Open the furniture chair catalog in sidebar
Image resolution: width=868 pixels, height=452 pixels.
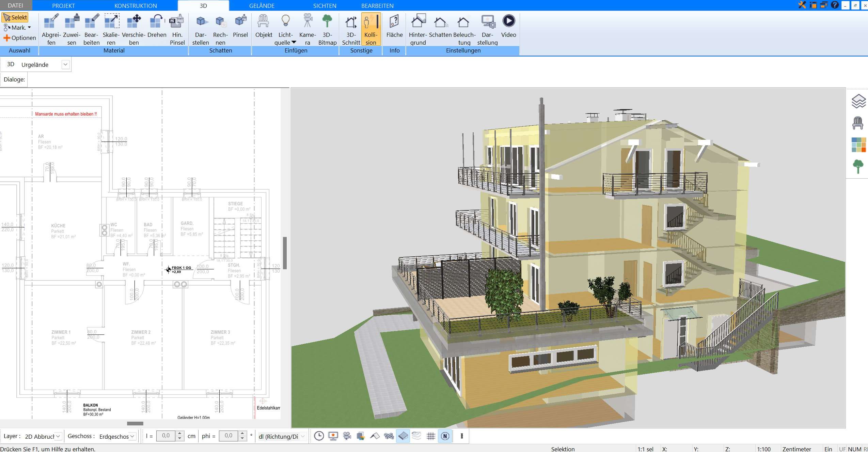point(858,123)
